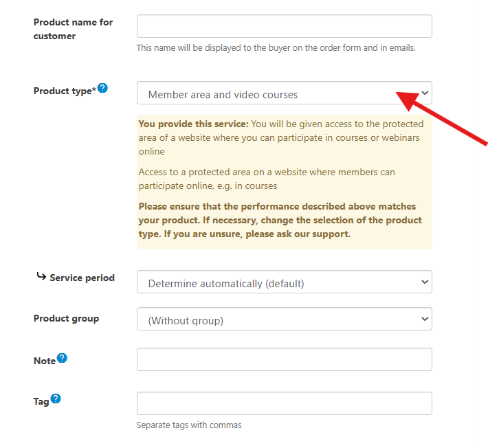Image resolution: width=488 pixels, height=448 pixels.
Task: Click the Product group dropdown chevron
Action: pos(425,319)
